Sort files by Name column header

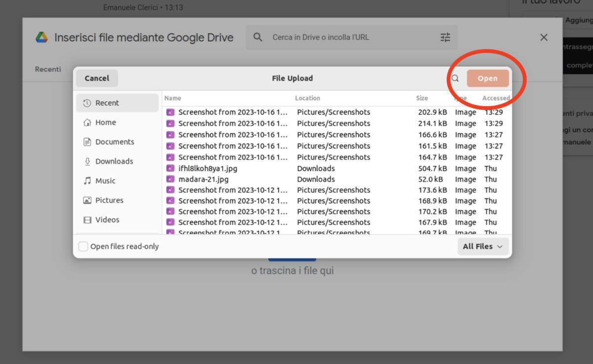[x=173, y=98]
